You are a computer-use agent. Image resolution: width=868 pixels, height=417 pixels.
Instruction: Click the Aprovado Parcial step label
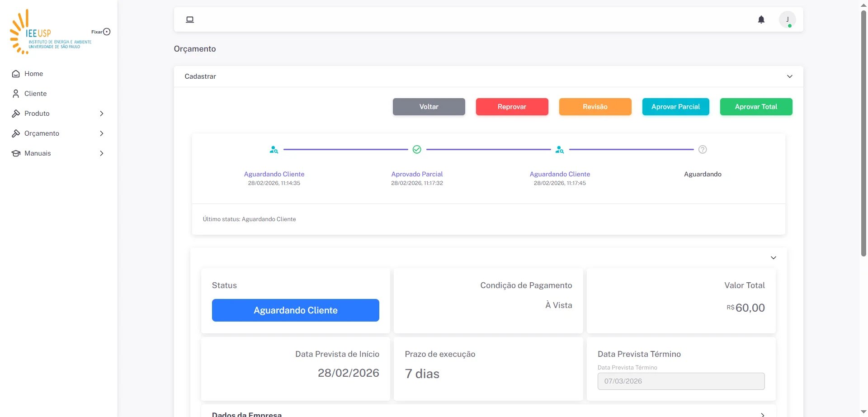click(x=417, y=174)
